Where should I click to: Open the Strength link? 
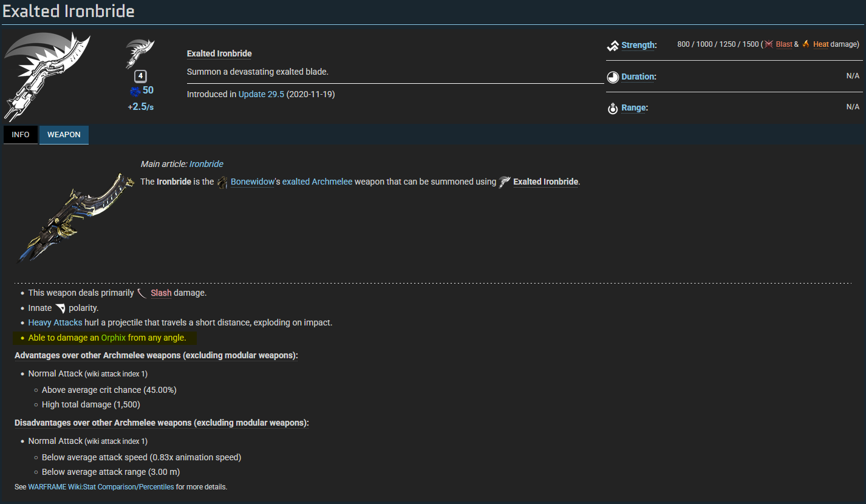638,46
